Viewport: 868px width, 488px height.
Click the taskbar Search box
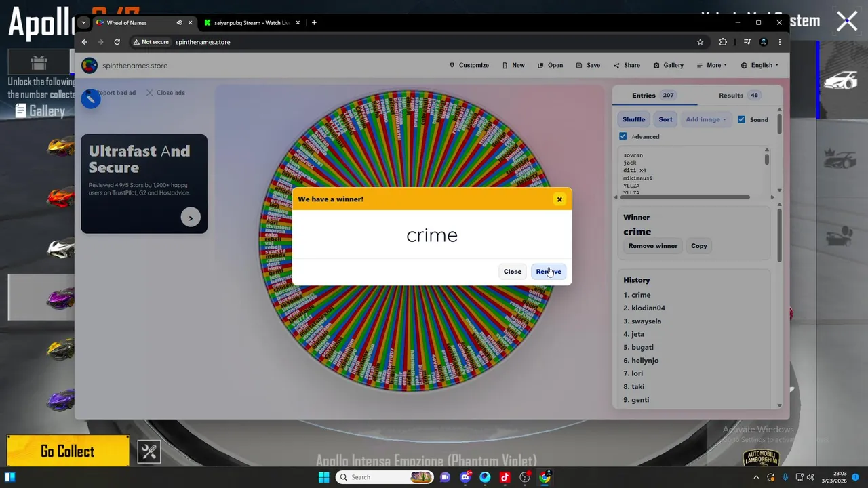384,477
